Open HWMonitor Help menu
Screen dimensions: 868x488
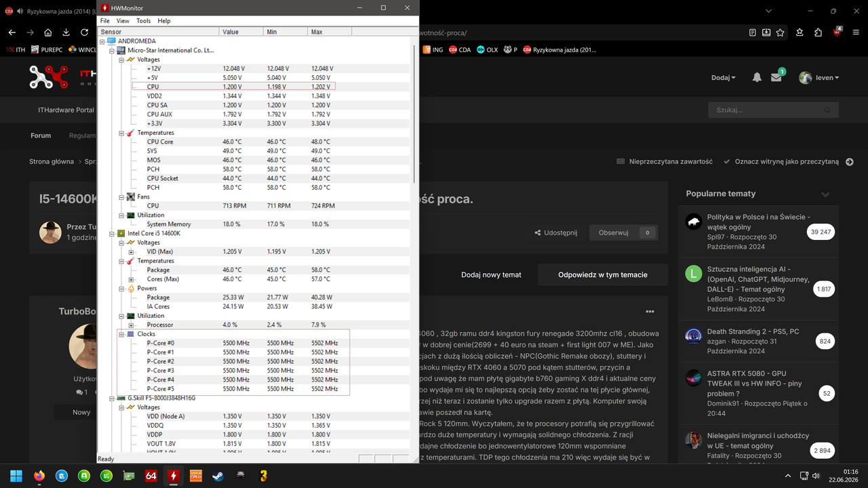[x=164, y=21]
